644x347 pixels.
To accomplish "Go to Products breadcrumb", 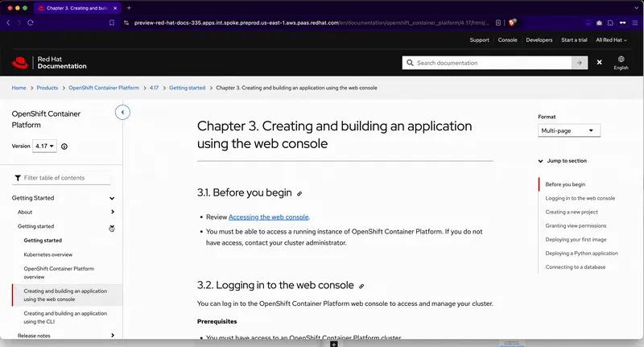I will (47, 88).
